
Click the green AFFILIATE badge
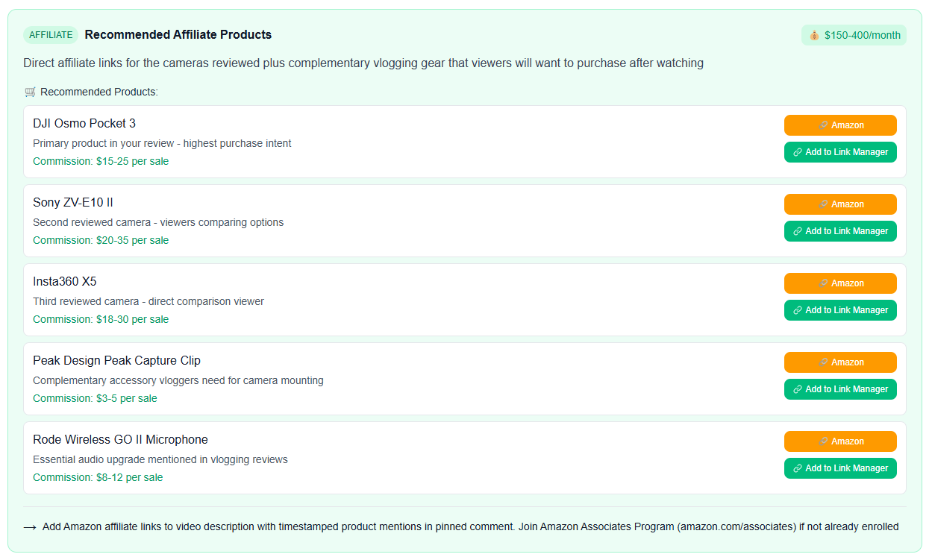click(51, 35)
